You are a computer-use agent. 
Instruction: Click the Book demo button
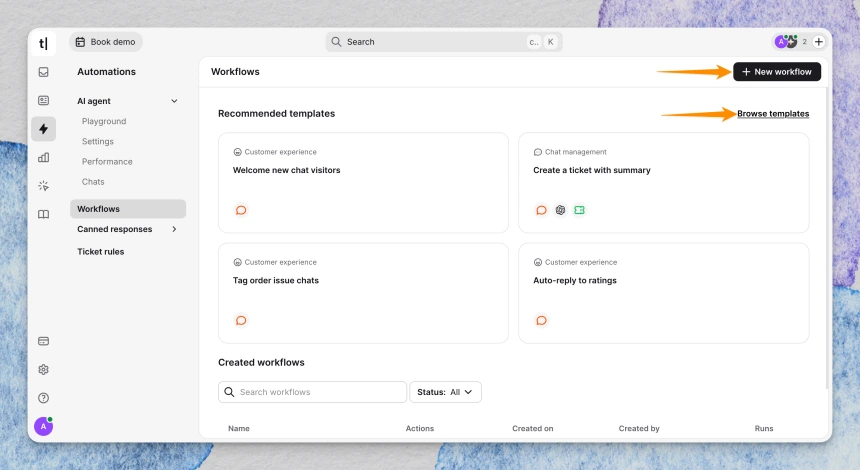click(106, 42)
